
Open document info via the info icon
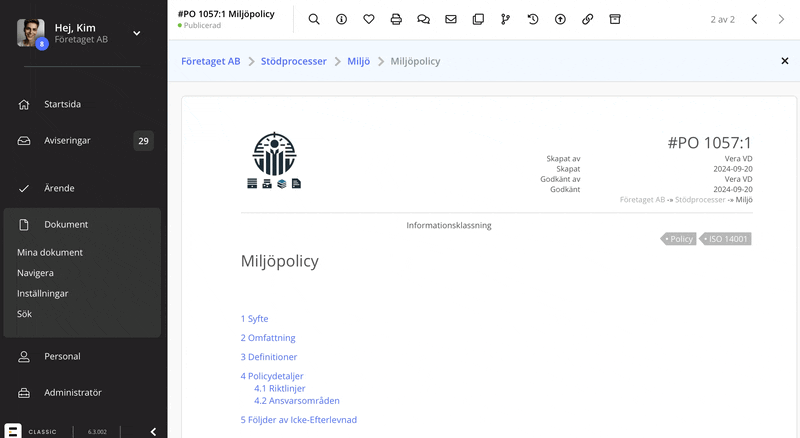pos(341,19)
